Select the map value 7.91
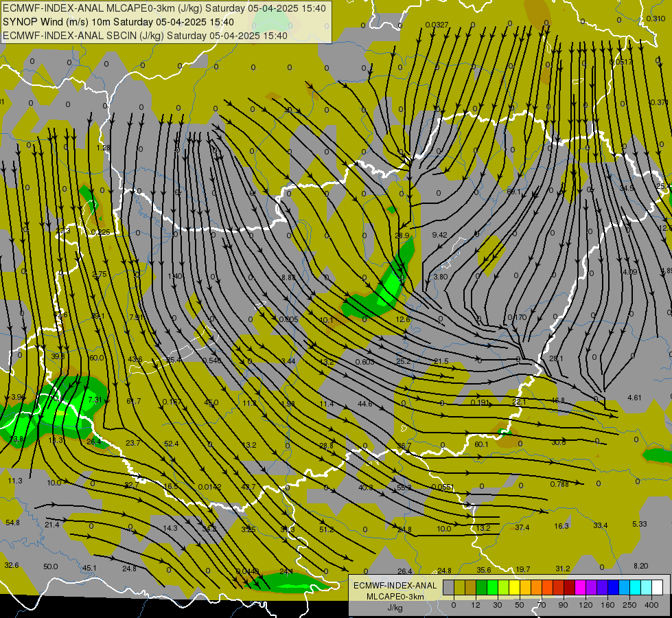672x618 pixels. click(x=135, y=317)
